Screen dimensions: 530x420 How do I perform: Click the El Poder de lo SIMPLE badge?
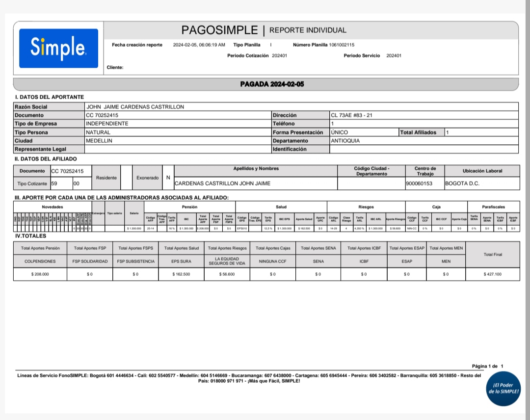[x=503, y=388]
